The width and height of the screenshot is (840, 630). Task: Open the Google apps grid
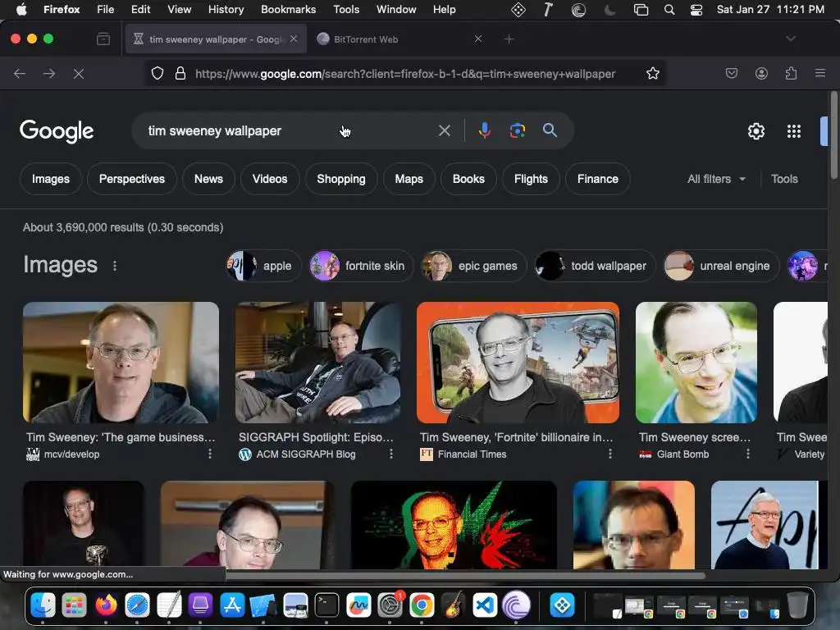(793, 131)
